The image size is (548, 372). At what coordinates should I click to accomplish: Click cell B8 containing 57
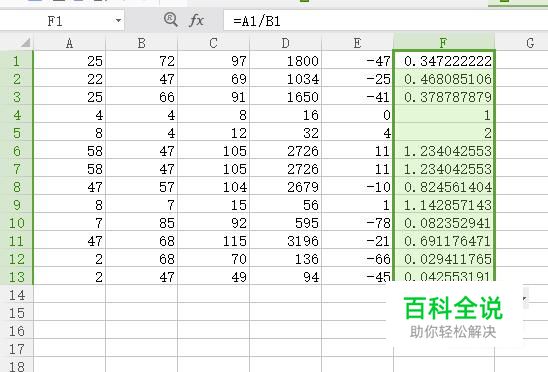pos(142,187)
